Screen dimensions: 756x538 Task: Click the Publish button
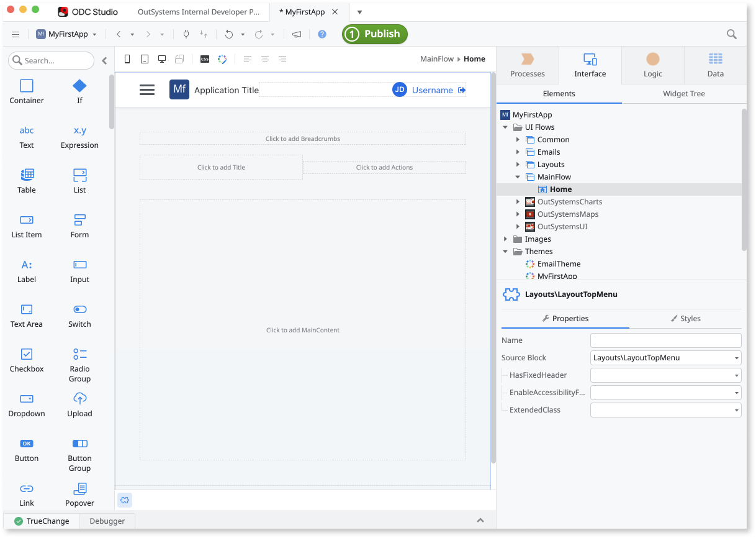[374, 34]
